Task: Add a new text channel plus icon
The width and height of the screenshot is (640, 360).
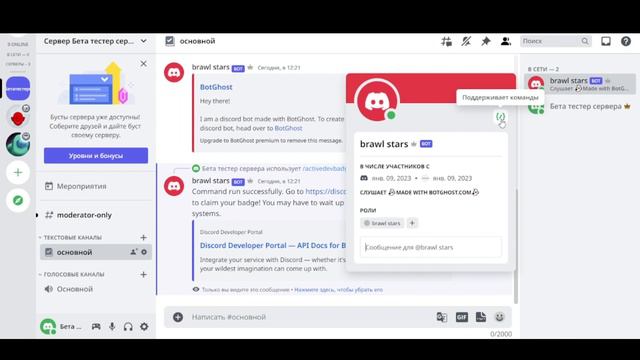Action: [143, 238]
